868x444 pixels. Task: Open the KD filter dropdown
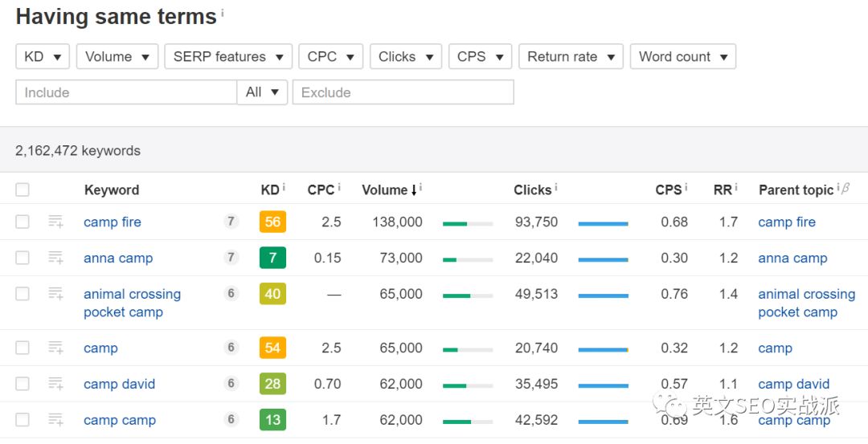[x=43, y=56]
